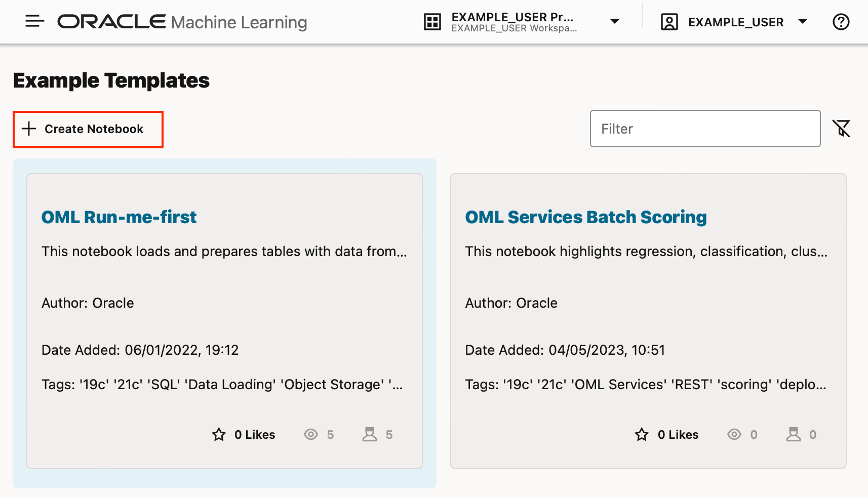Expand the EXAMPLE_USER project dropdown arrow
Viewport: 868px width, 498px height.
point(615,21)
